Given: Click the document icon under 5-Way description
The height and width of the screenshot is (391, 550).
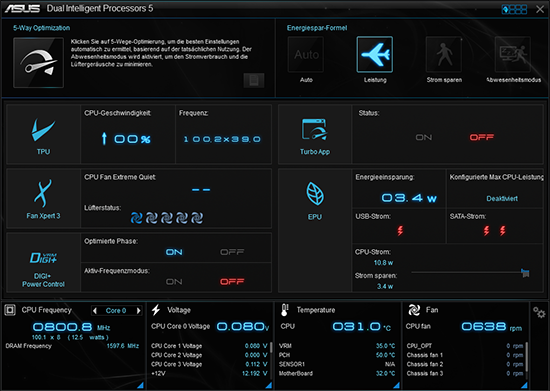Looking at the screenshot, I should click(x=254, y=81).
